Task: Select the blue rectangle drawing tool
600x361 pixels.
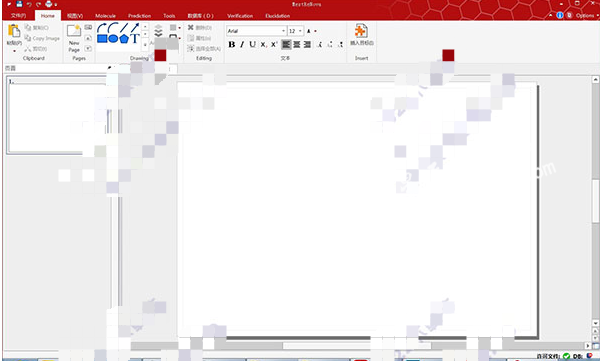Action: pyautogui.click(x=102, y=39)
